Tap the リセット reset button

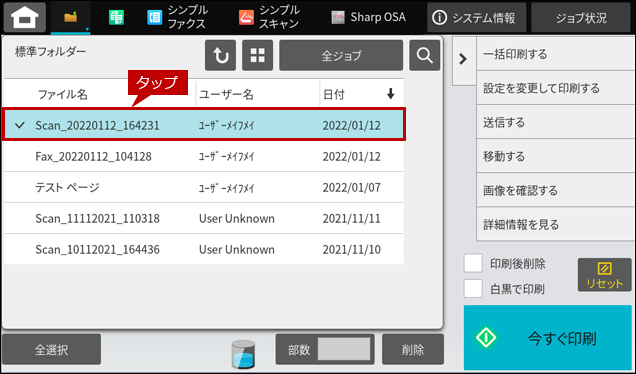pos(604,275)
